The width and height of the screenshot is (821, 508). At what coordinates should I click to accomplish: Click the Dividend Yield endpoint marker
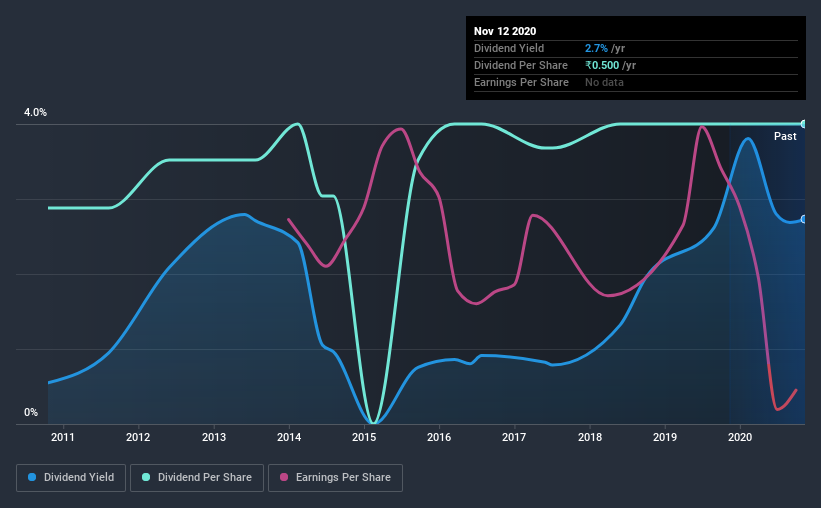pyautogui.click(x=803, y=219)
